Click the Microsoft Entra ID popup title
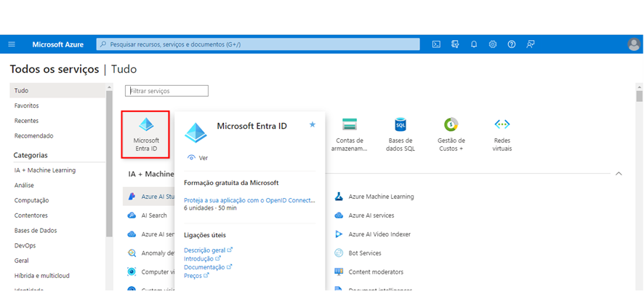Viewport: 644px width, 305px height. pyautogui.click(x=251, y=126)
